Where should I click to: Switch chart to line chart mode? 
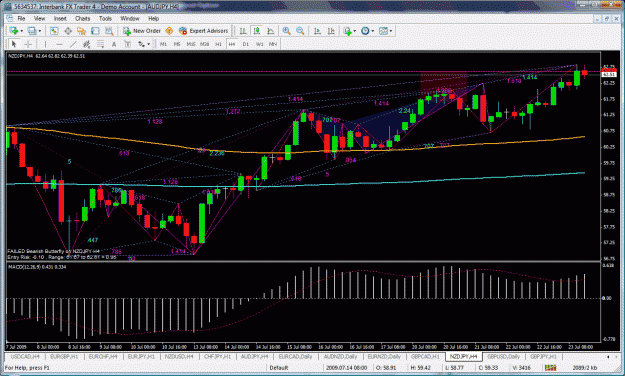[x=271, y=31]
